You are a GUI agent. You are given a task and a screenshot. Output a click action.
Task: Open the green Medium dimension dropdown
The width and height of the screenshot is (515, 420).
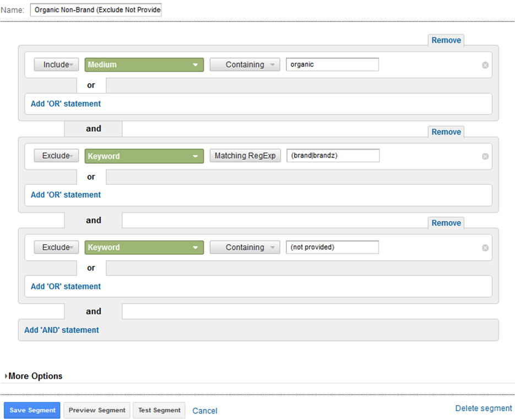[144, 65]
